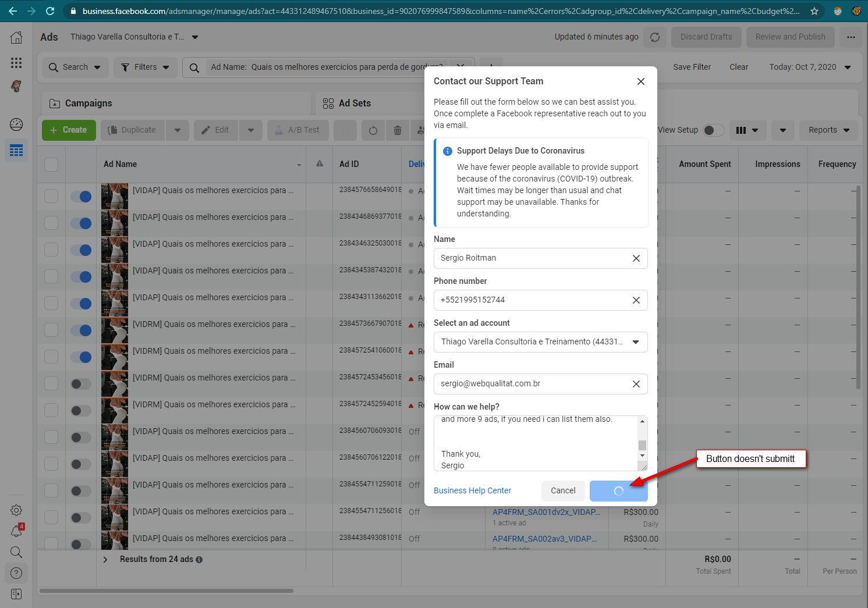The width and height of the screenshot is (868, 608).
Task: Open the settings gear in left sidebar
Action: coord(16,510)
